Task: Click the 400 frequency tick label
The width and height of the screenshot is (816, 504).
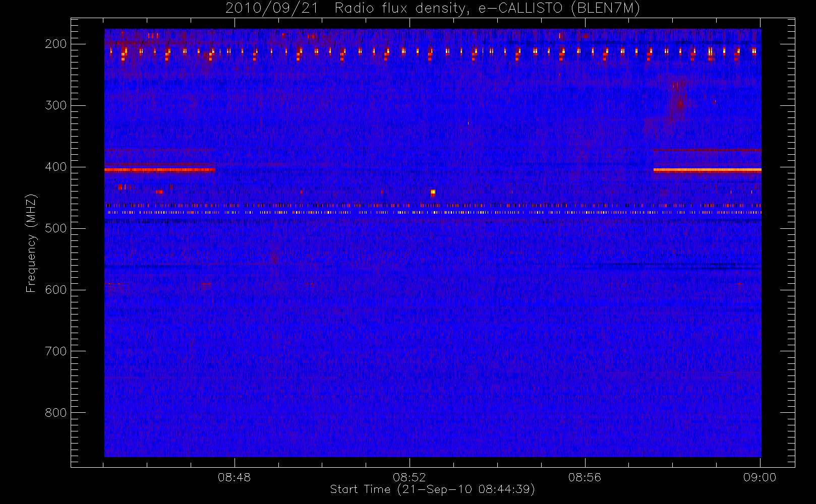Action: [x=56, y=167]
